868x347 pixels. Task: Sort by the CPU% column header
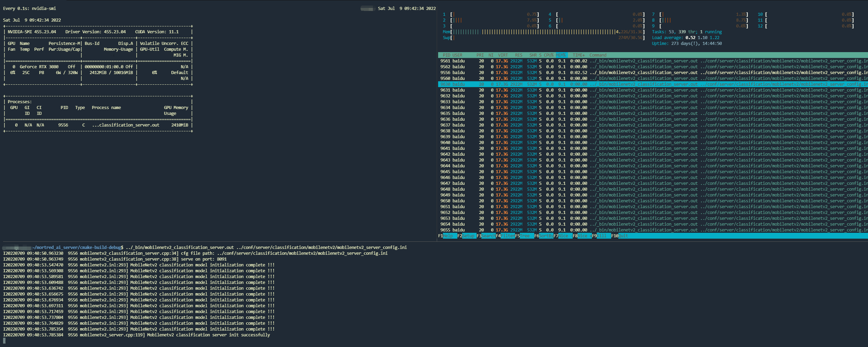[x=549, y=55]
